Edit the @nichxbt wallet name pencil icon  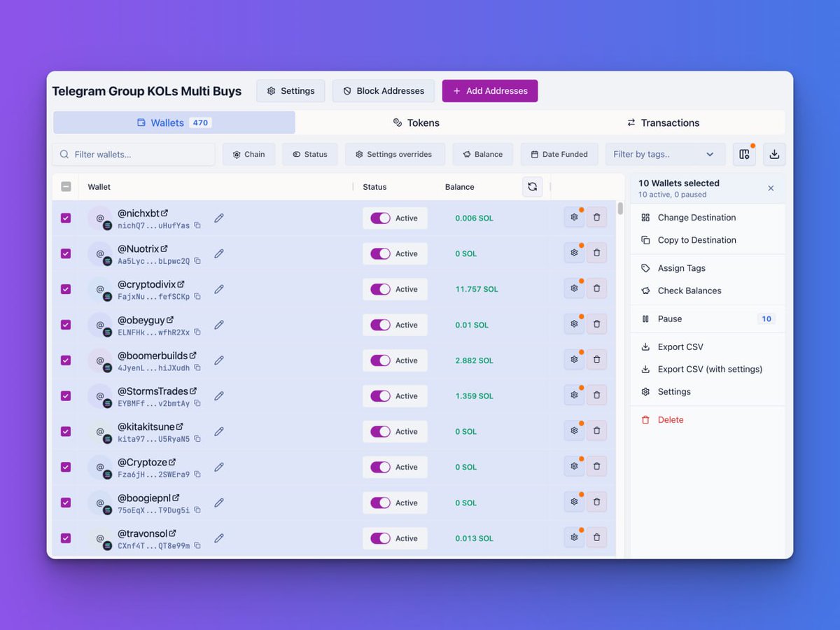(x=219, y=218)
